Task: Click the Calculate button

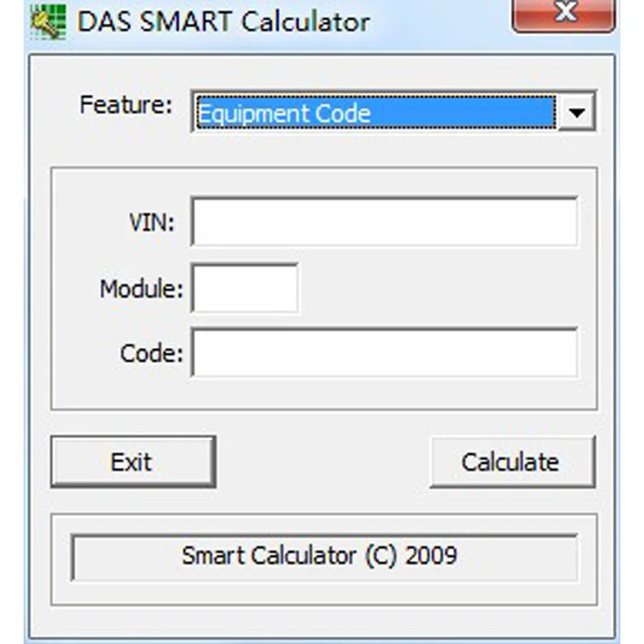Action: pos(512,462)
